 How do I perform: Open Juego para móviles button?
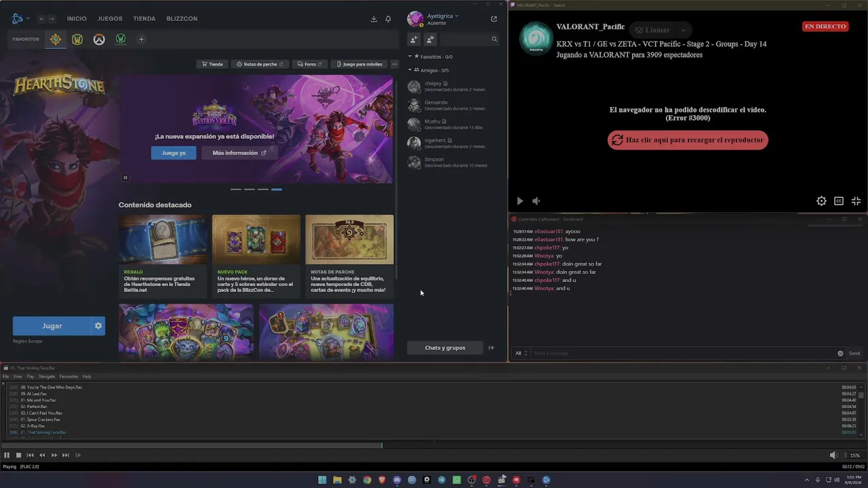point(359,64)
